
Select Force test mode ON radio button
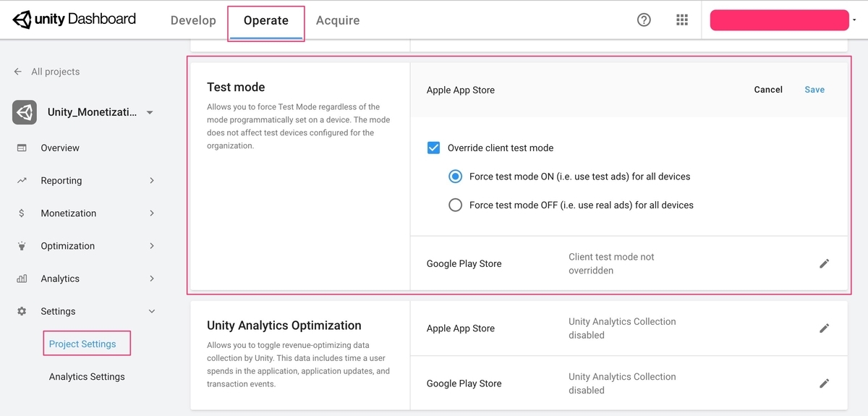point(455,177)
